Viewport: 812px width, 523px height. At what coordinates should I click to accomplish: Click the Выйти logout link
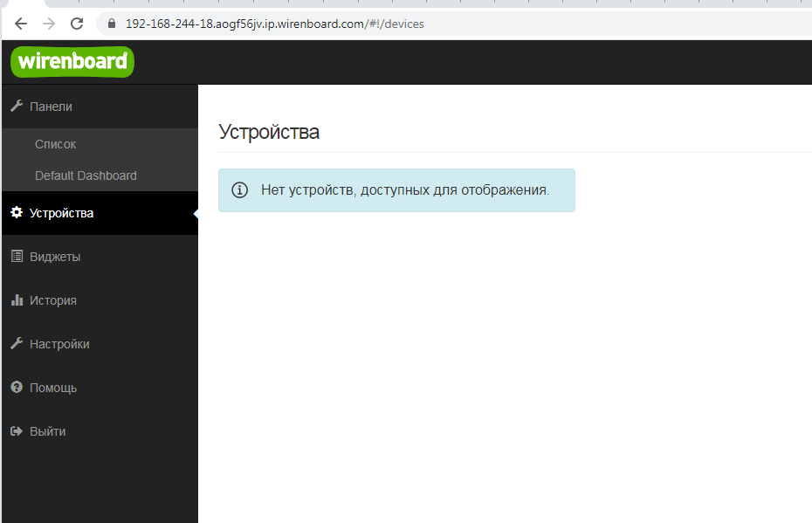pos(47,431)
